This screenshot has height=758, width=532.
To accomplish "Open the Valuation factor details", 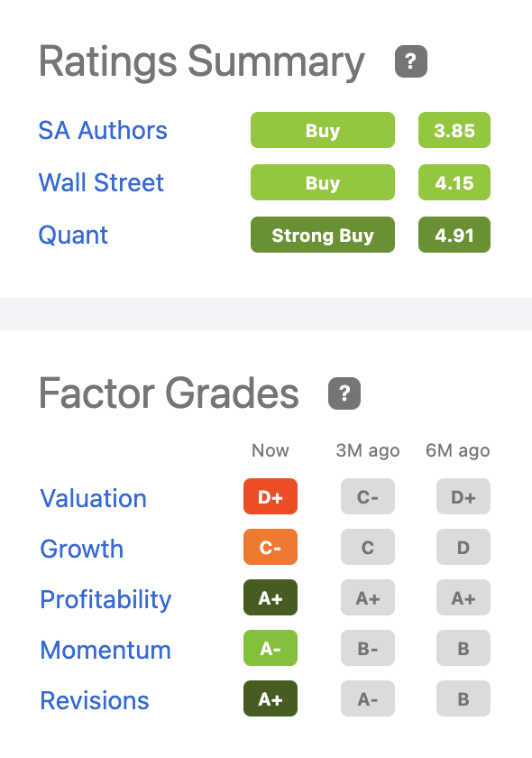I will pos(93,498).
